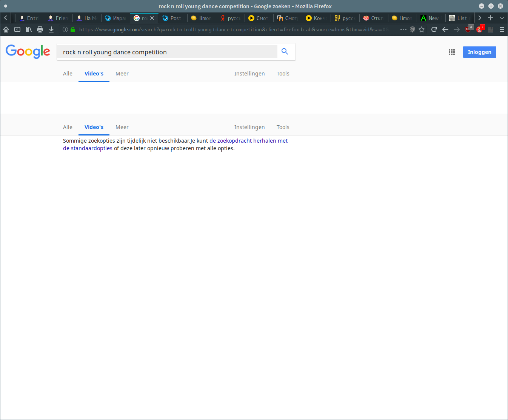
Task: Click the lower Tools option
Action: click(283, 127)
